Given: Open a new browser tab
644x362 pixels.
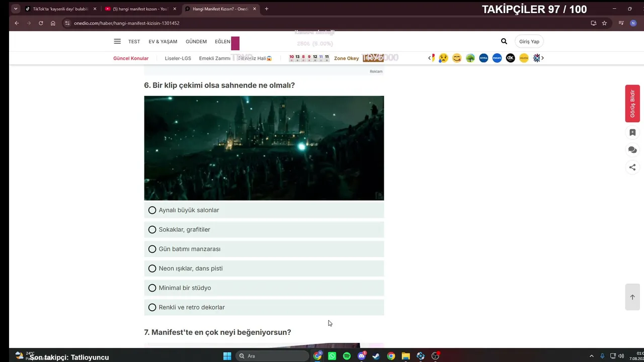Looking at the screenshot, I should 266,9.
